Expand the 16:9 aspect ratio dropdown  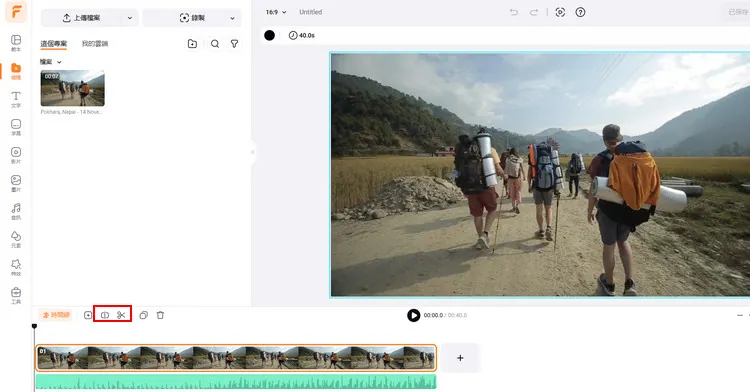pos(276,12)
